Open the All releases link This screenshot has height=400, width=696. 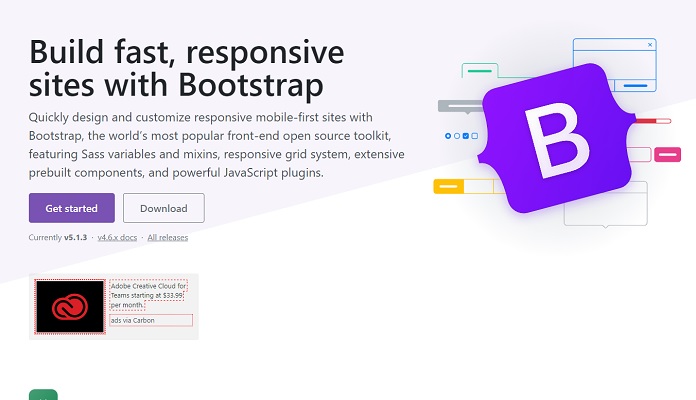(168, 238)
